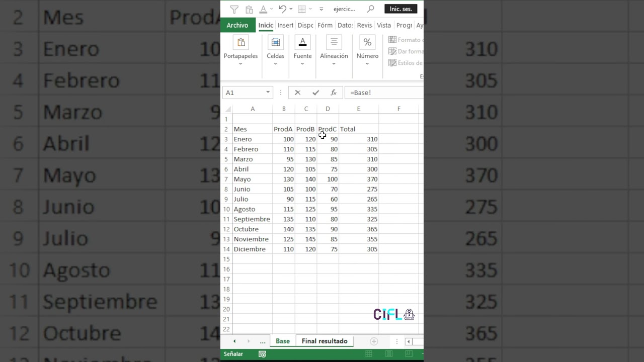
Task: Switch to the Base sheet tab
Action: (283, 341)
